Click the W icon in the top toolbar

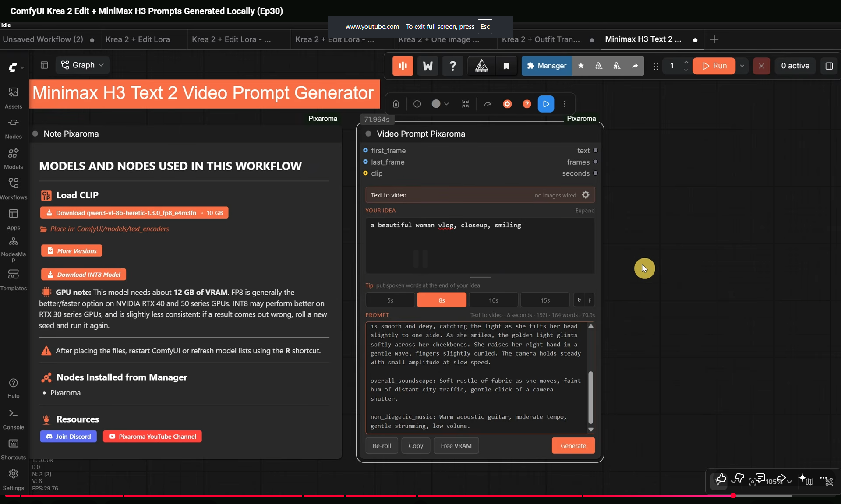coord(428,66)
